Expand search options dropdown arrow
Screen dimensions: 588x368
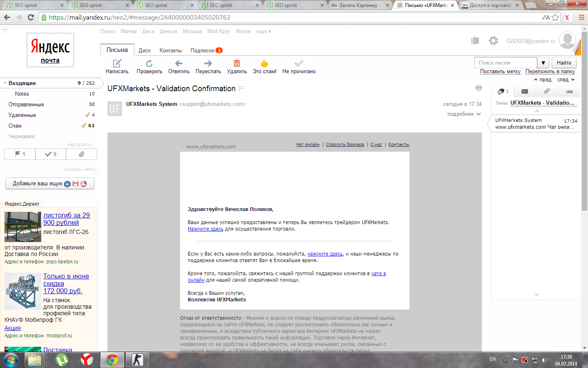tap(543, 63)
